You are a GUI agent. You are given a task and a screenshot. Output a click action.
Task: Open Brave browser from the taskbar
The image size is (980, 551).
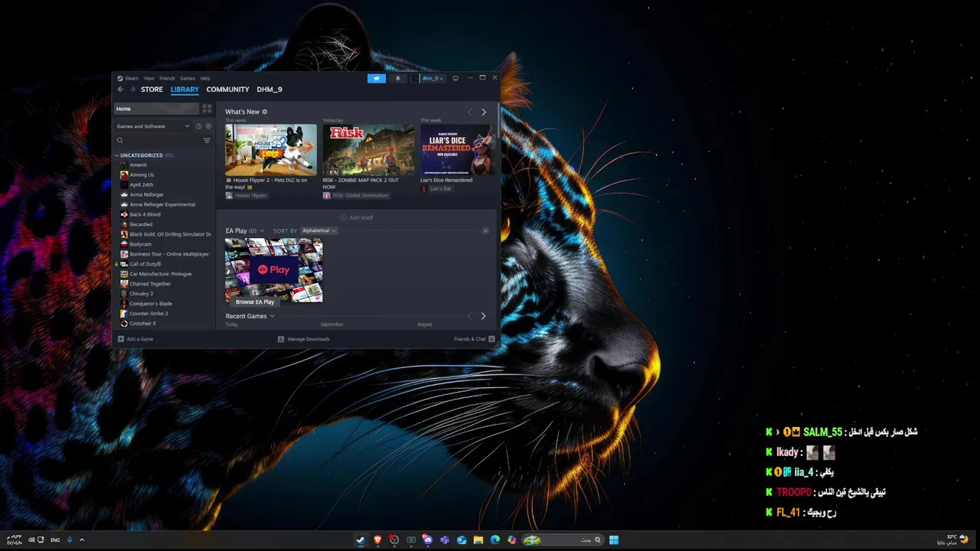[x=377, y=540]
